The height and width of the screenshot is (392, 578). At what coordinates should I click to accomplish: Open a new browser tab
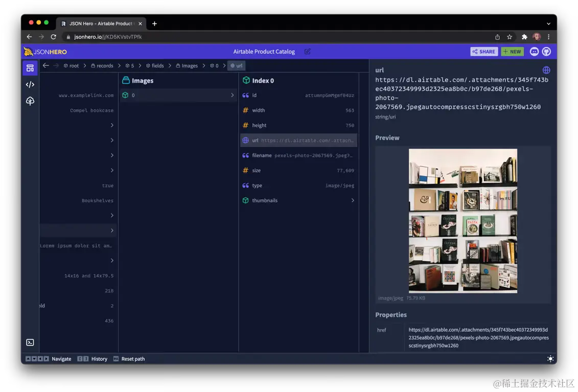click(154, 23)
